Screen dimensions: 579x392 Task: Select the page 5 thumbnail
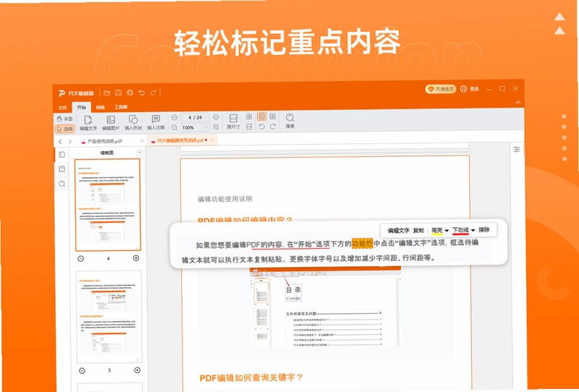109,317
